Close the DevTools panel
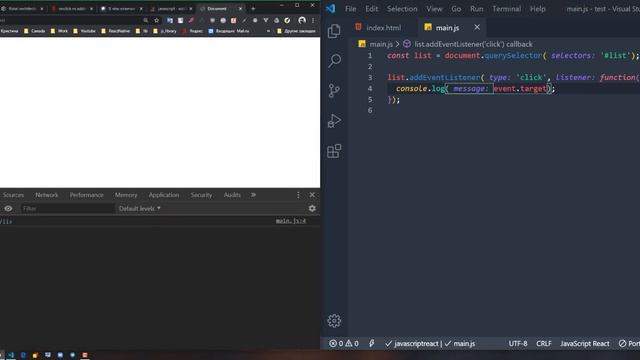 click(x=312, y=195)
